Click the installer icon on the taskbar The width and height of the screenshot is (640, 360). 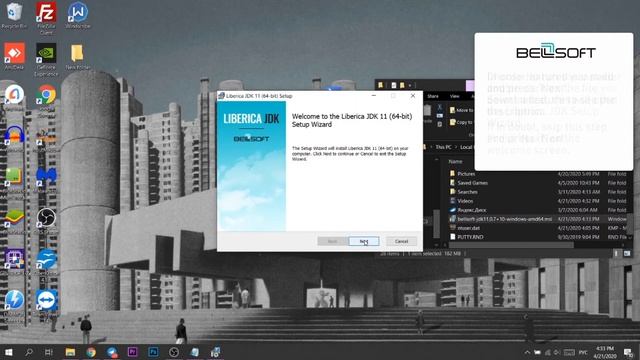(216, 352)
